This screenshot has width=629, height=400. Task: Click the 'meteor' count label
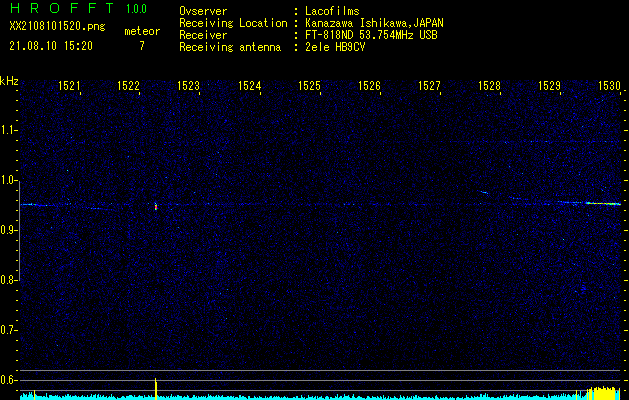tap(142, 31)
